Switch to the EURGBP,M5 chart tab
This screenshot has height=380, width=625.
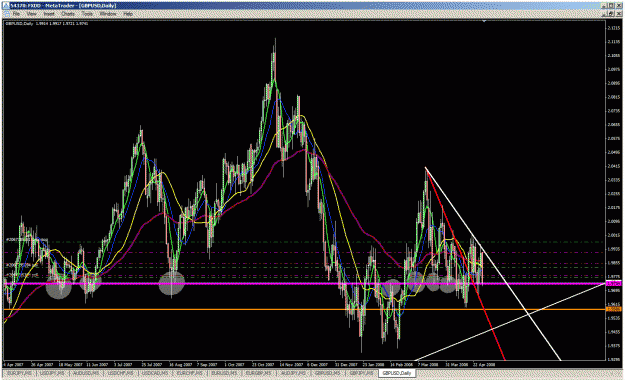[x=259, y=373]
